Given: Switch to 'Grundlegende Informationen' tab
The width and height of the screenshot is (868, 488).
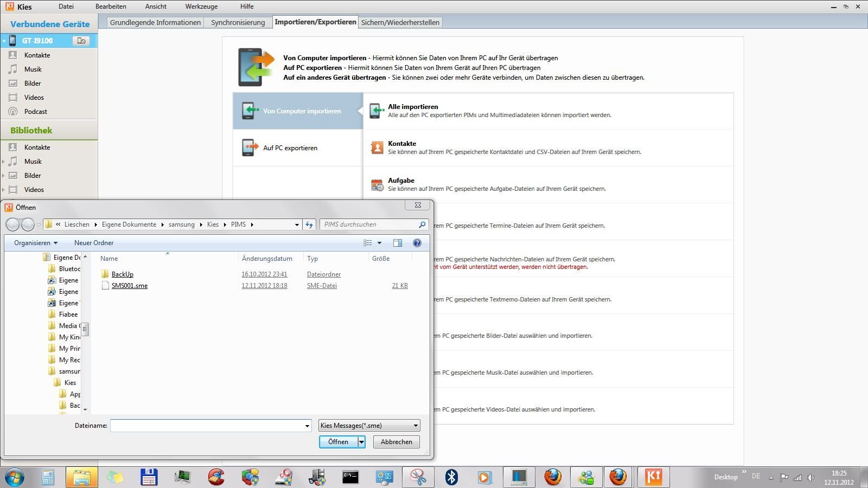Looking at the screenshot, I should [x=155, y=22].
